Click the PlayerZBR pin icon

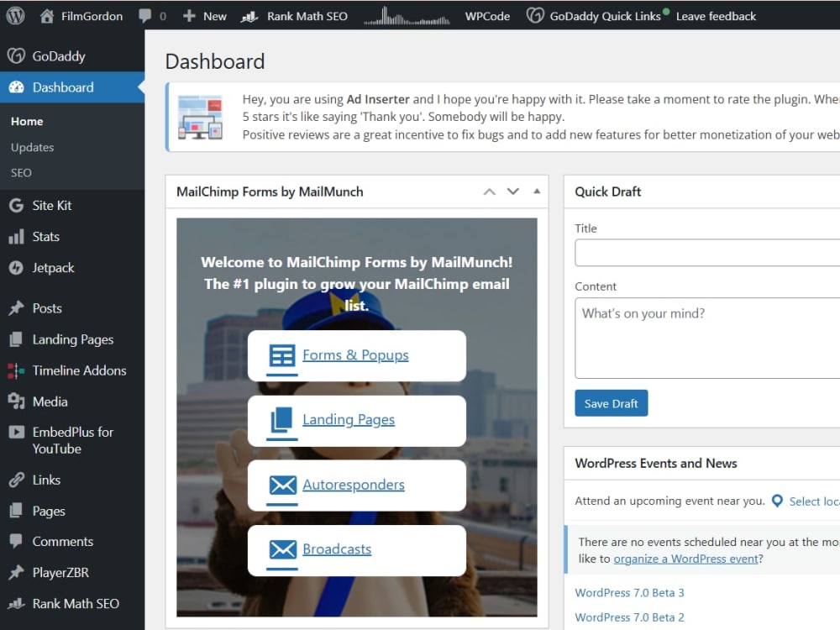point(16,572)
